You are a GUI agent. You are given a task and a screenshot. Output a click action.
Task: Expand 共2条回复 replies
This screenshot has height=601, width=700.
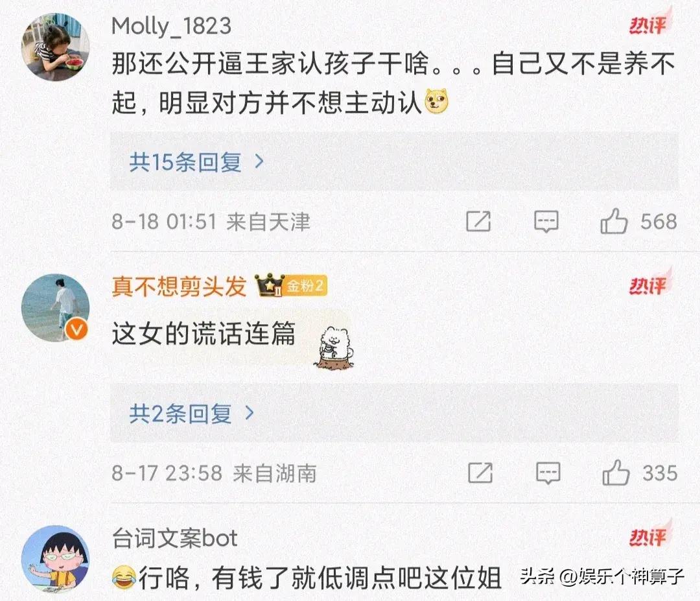coord(192,414)
